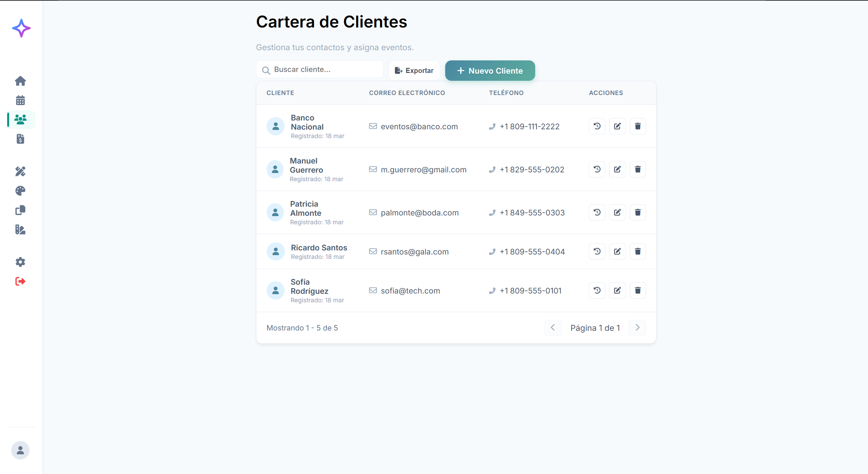Navigate to the Home section
The image size is (868, 474).
point(20,81)
